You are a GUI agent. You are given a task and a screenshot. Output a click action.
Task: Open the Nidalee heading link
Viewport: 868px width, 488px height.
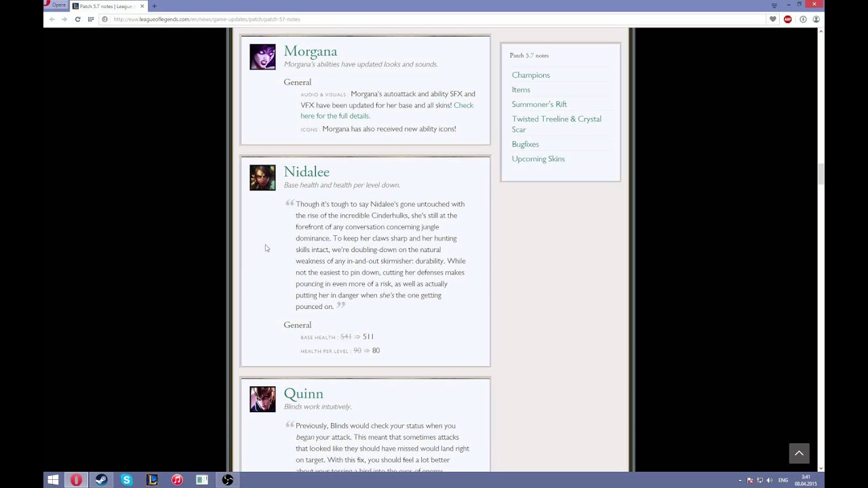[x=307, y=171]
